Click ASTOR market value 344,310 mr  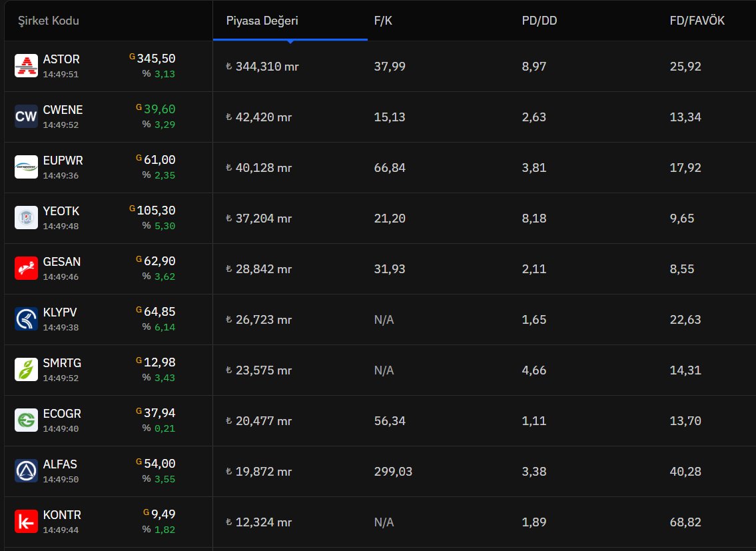262,67
